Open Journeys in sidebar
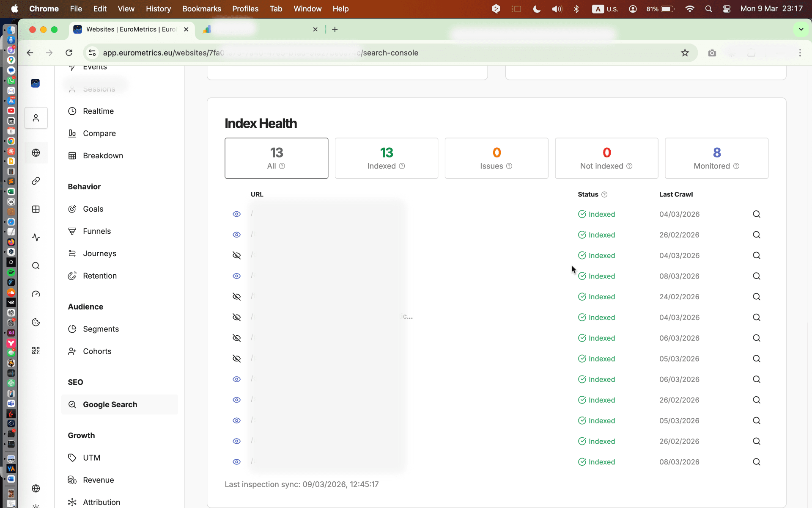The height and width of the screenshot is (508, 812). (x=120, y=253)
